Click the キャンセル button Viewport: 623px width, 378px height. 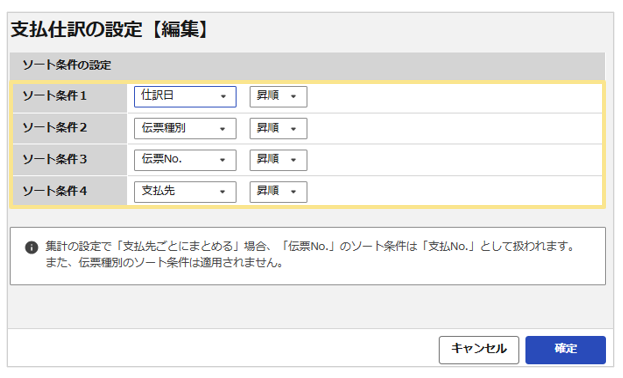479,350
